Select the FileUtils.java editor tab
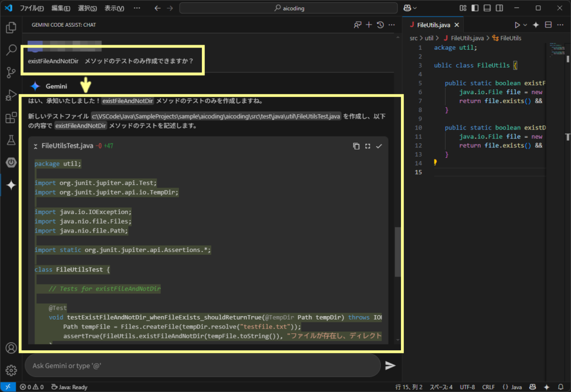The image size is (571, 392). tap(433, 25)
